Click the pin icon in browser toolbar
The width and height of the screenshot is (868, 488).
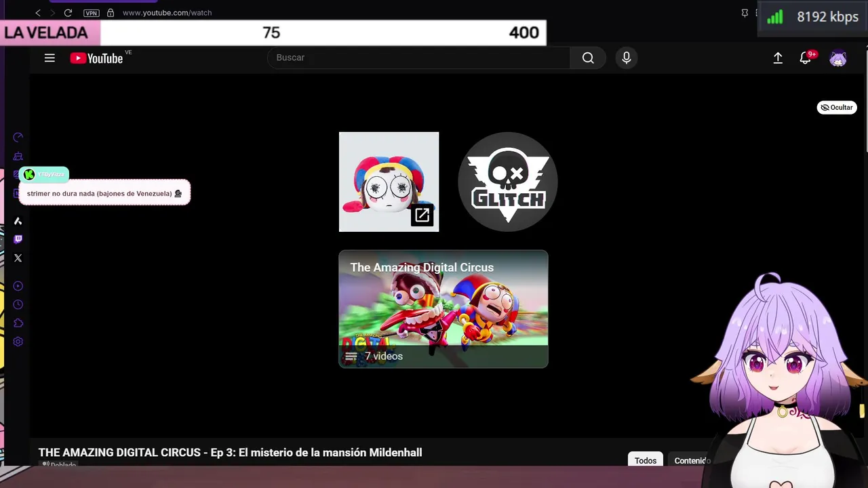(x=745, y=13)
